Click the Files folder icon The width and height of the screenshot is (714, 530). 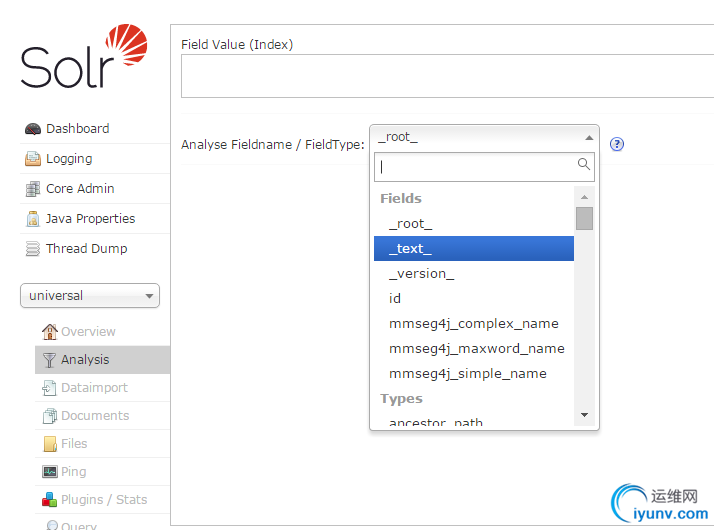tap(50, 444)
